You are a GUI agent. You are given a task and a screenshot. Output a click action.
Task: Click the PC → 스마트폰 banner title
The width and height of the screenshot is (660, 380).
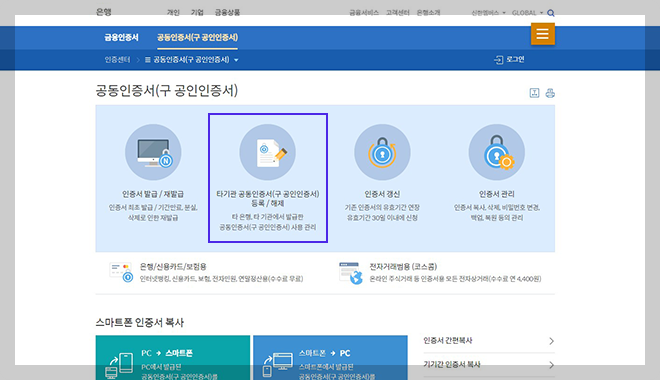(167, 353)
